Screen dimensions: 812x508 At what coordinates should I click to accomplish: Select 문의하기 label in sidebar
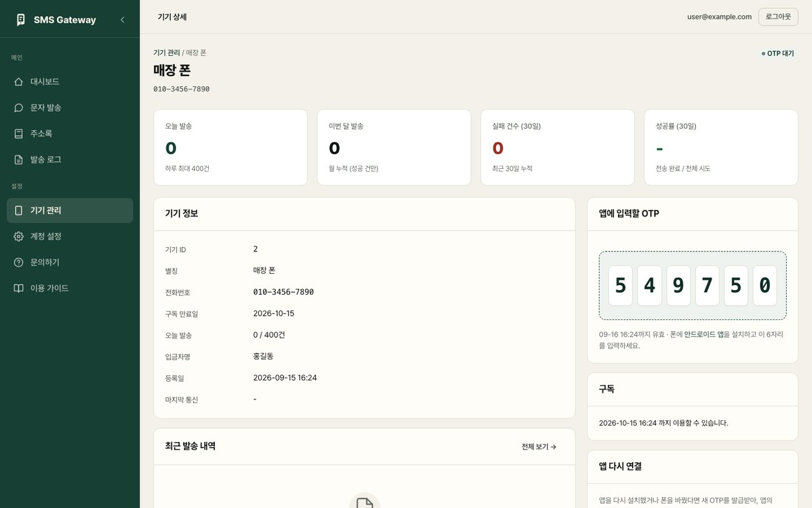(x=45, y=262)
